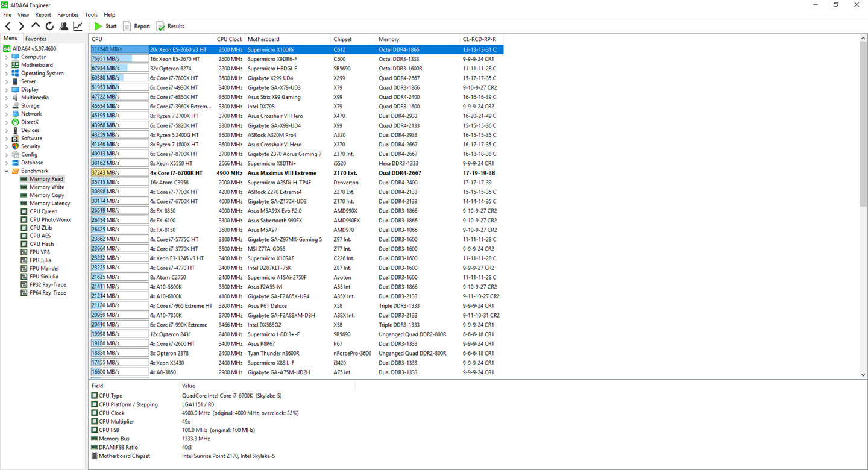Select CPU ZLib benchmark icon

24,228
